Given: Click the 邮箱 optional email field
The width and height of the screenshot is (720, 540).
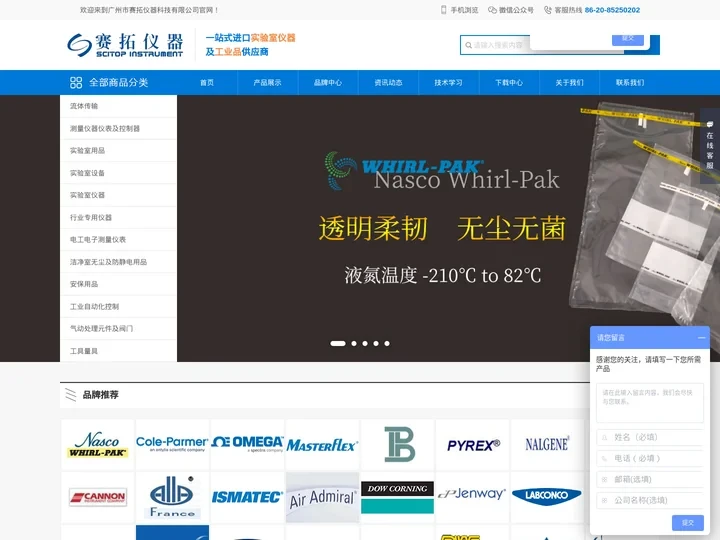Looking at the screenshot, I should (x=650, y=479).
